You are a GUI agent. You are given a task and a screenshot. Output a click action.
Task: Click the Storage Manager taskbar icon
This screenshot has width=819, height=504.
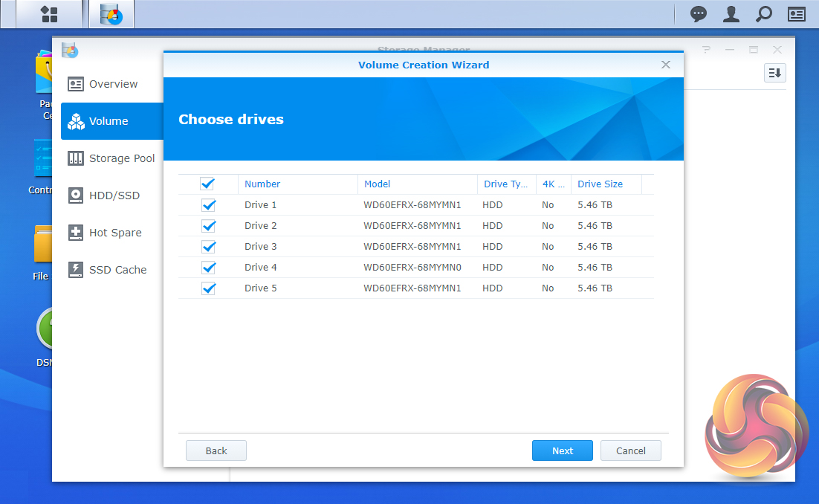pyautogui.click(x=111, y=14)
